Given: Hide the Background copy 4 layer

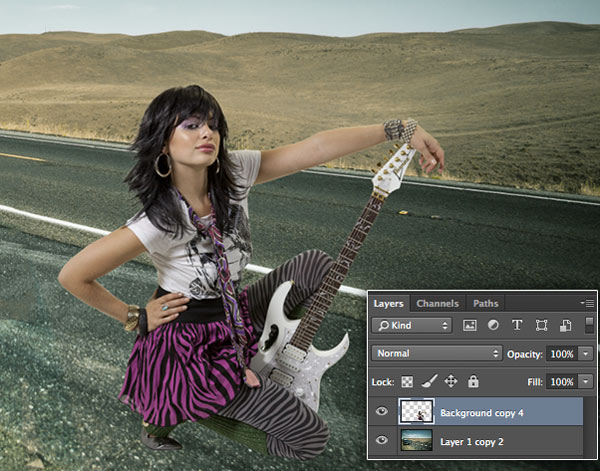Looking at the screenshot, I should (x=382, y=411).
